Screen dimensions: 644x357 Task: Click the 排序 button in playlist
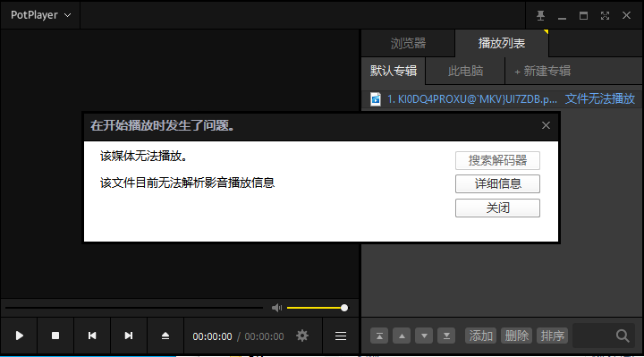pos(552,336)
